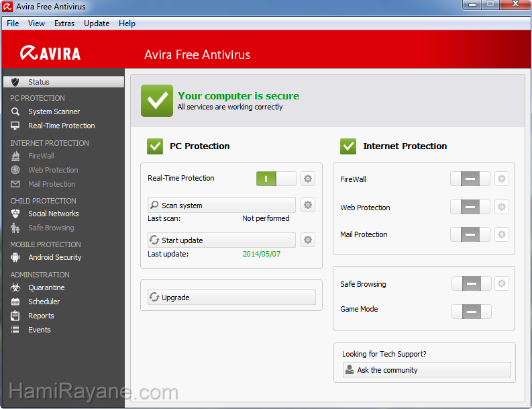Click the Real-Time Protection monitor icon
This screenshot has height=409, width=532.
click(x=15, y=126)
